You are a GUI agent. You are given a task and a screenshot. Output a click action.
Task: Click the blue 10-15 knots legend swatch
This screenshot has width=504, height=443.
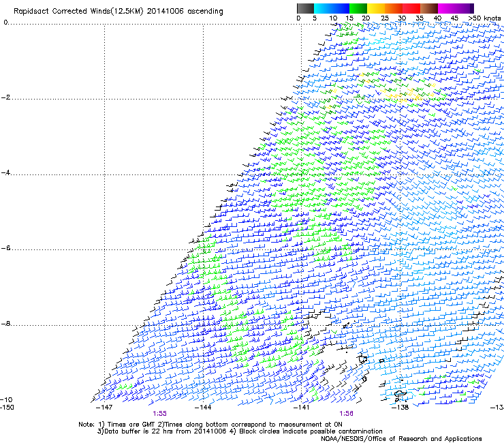[341, 8]
